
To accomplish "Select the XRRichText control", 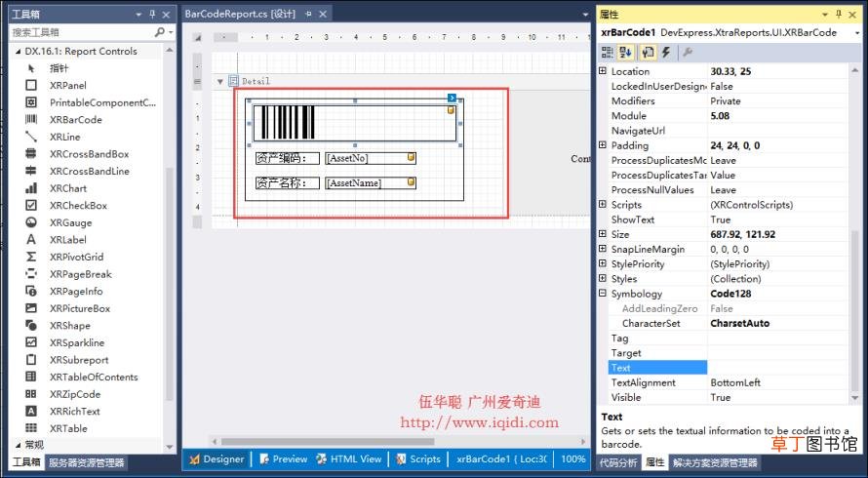I will (75, 412).
